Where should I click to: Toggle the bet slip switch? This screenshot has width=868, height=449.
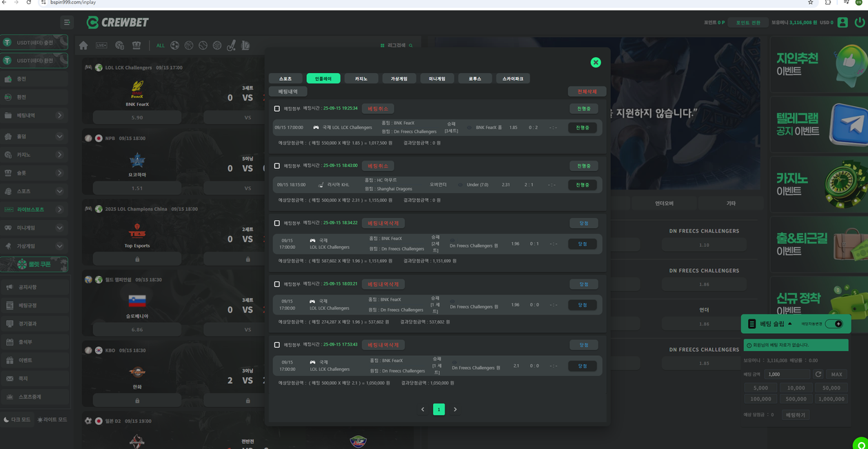[834, 323]
